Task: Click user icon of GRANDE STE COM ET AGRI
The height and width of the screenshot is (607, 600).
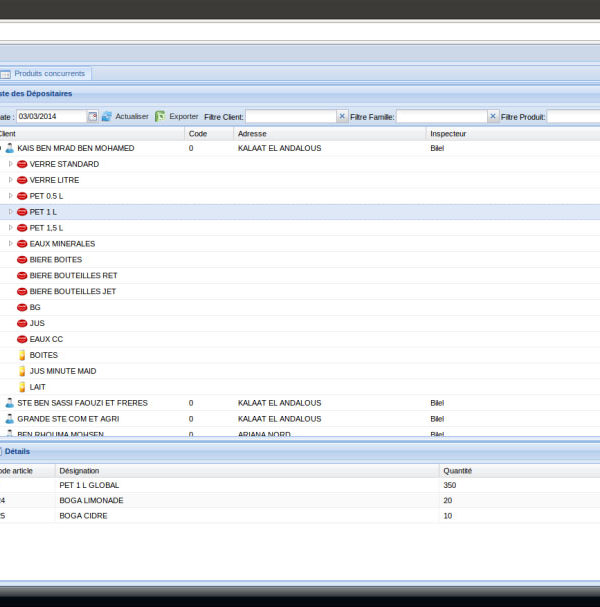Action: [x=10, y=419]
